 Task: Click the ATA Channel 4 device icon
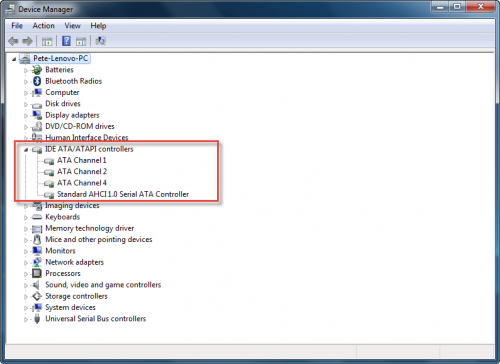coord(49,184)
